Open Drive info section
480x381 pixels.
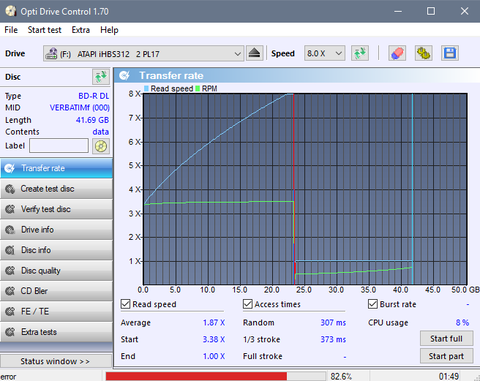[x=56, y=230]
